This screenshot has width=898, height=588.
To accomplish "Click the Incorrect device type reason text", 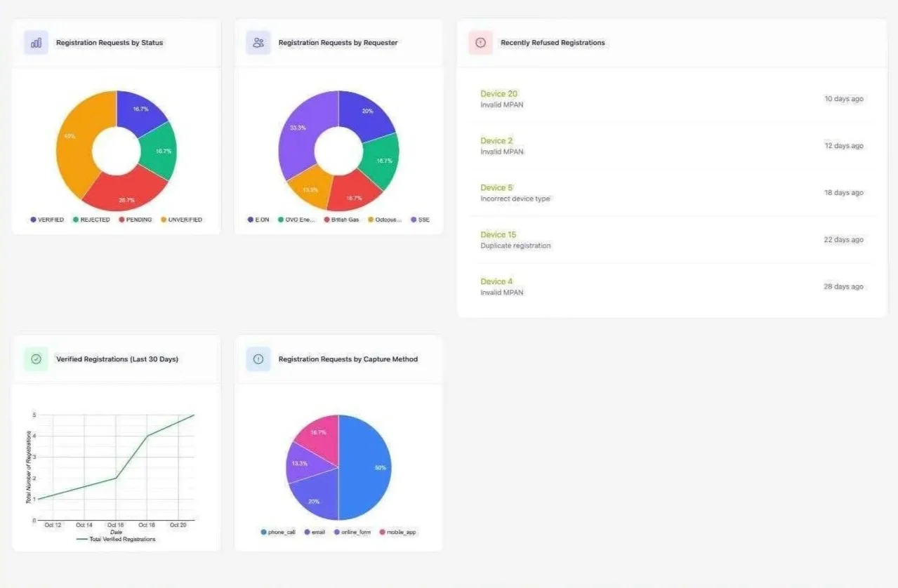I will pyautogui.click(x=515, y=199).
